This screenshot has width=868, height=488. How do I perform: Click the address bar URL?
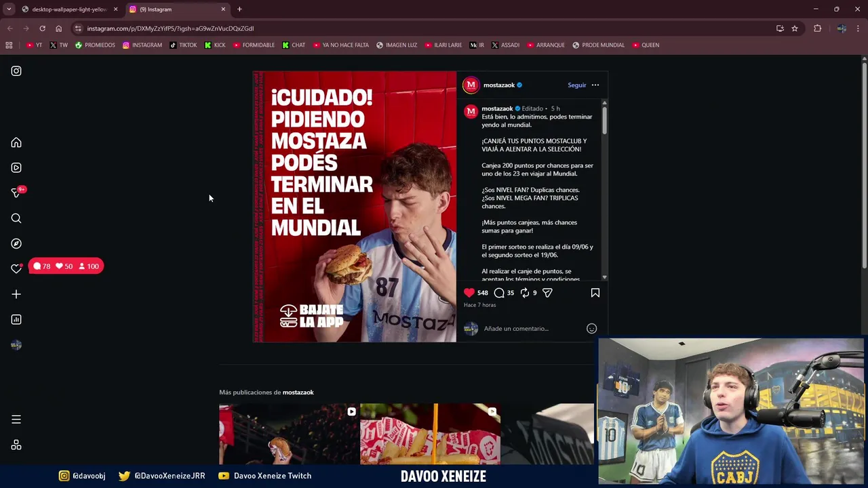(170, 28)
